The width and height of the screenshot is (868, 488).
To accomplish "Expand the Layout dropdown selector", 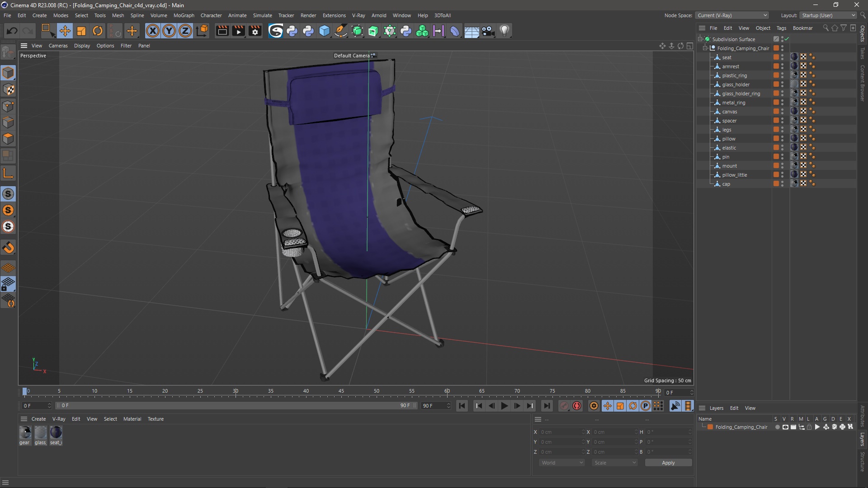I will click(x=853, y=15).
